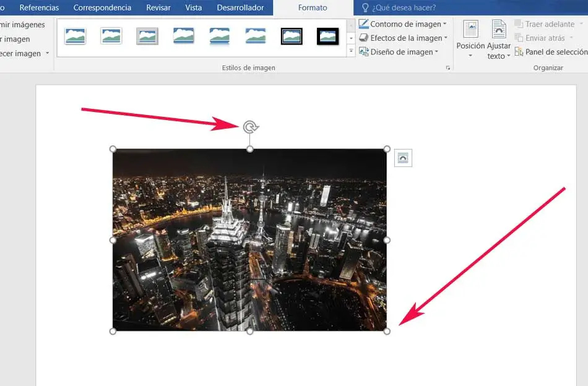Click the Organizar group label
Image resolution: width=588 pixels, height=386 pixels.
[x=548, y=68]
